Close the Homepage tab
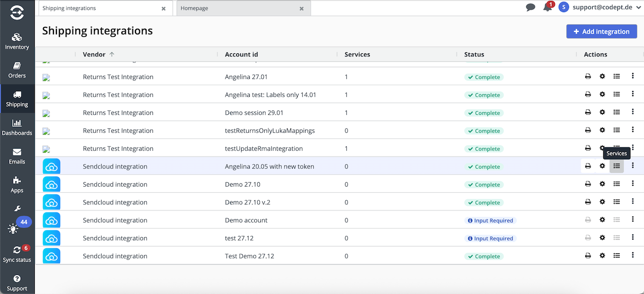644x294 pixels. 302,9
